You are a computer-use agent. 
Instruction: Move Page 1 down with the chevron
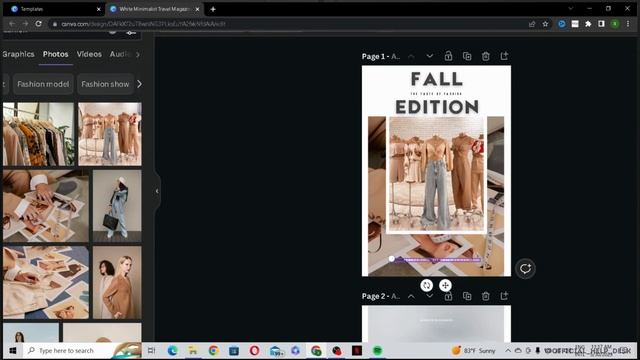(429, 56)
